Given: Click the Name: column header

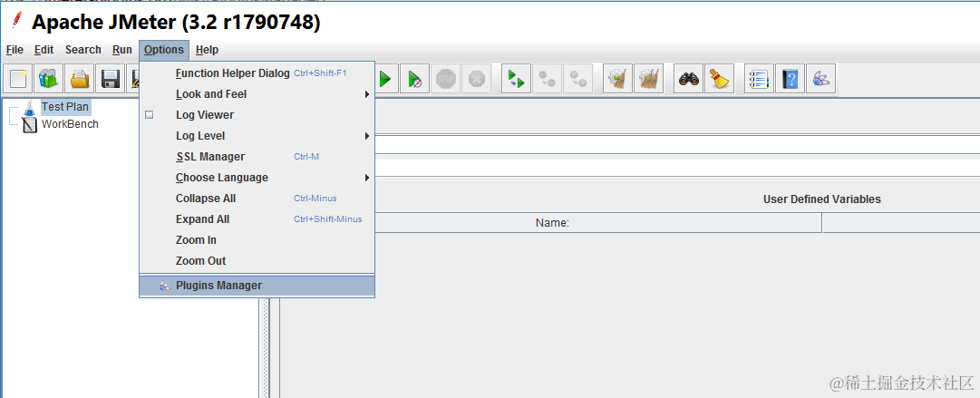Looking at the screenshot, I should point(552,222).
